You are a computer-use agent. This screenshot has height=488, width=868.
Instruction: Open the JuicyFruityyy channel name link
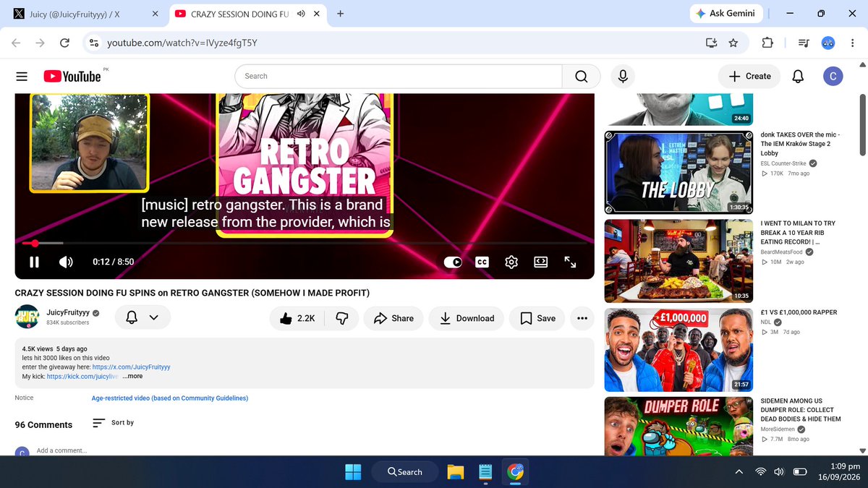[68, 312]
